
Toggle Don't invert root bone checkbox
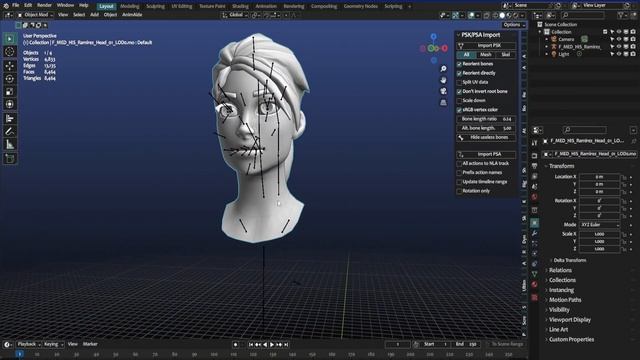pos(459,91)
